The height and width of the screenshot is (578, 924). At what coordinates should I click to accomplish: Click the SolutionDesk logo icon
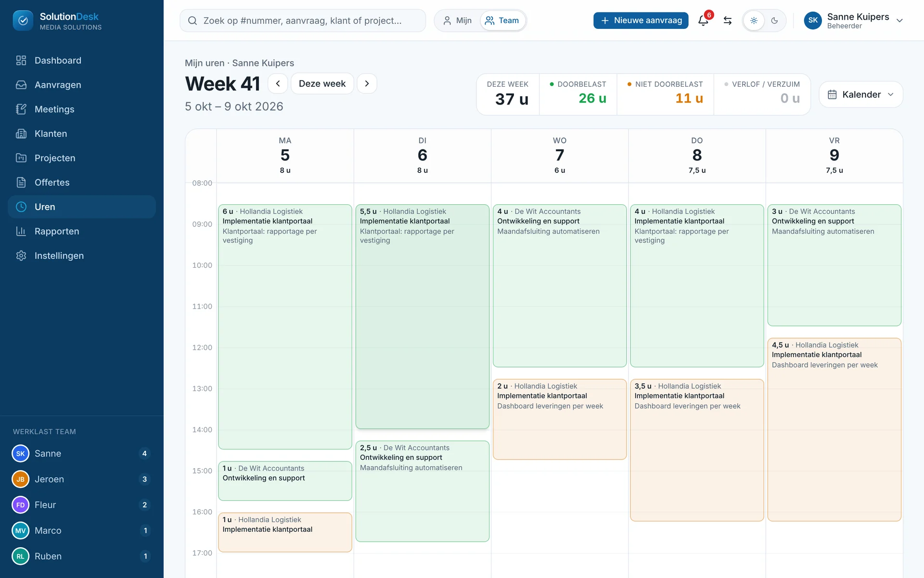pyautogui.click(x=23, y=21)
